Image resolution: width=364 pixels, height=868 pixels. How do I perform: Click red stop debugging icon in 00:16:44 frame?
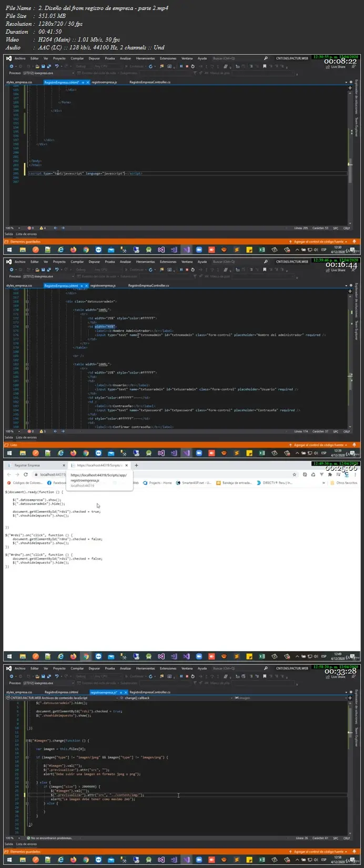[x=187, y=270]
